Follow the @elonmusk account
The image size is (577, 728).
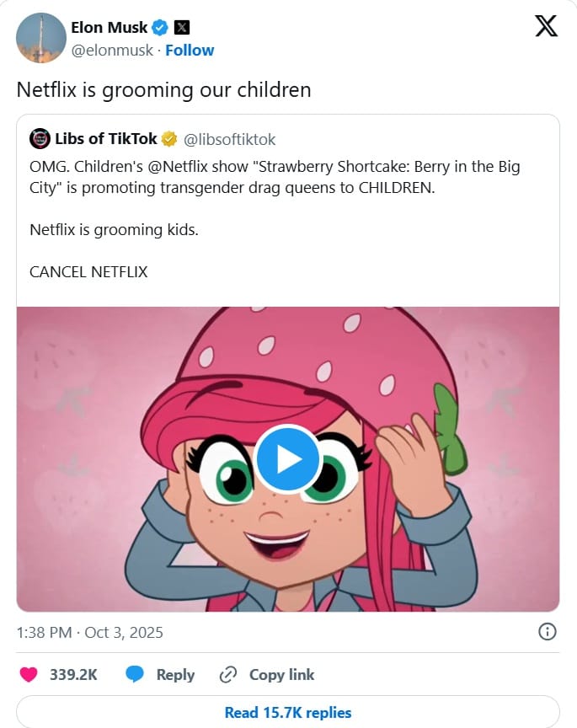(190, 51)
